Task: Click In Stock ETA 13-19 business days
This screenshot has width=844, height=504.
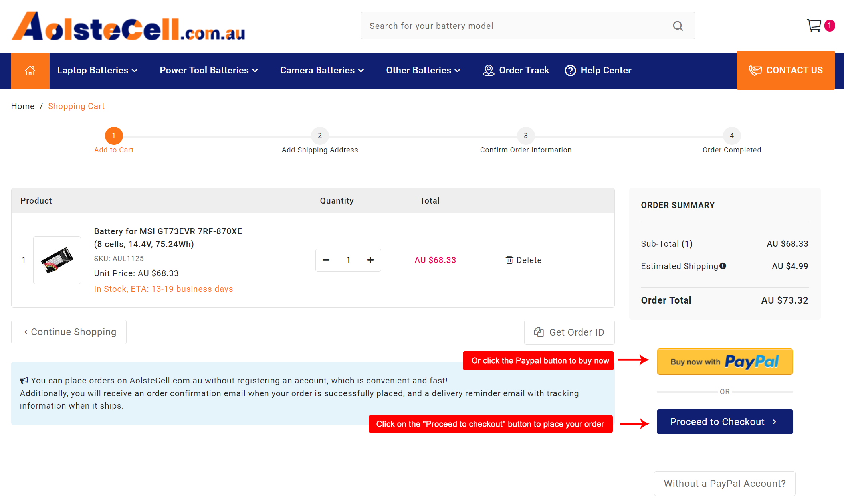Action: (163, 289)
